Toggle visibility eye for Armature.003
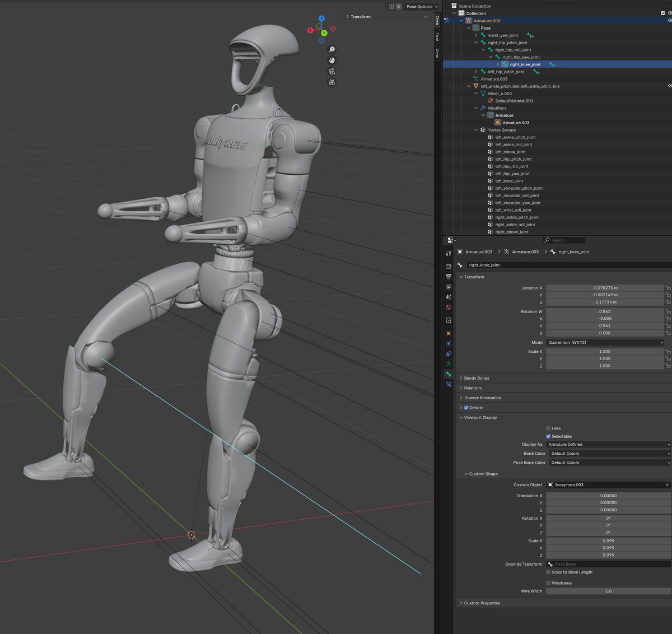The width and height of the screenshot is (672, 634). 669,21
